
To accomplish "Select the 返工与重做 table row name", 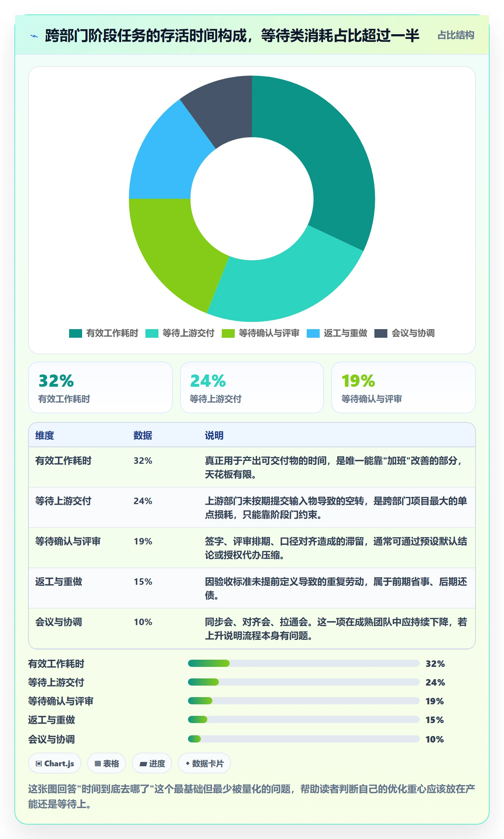I will coord(59,582).
